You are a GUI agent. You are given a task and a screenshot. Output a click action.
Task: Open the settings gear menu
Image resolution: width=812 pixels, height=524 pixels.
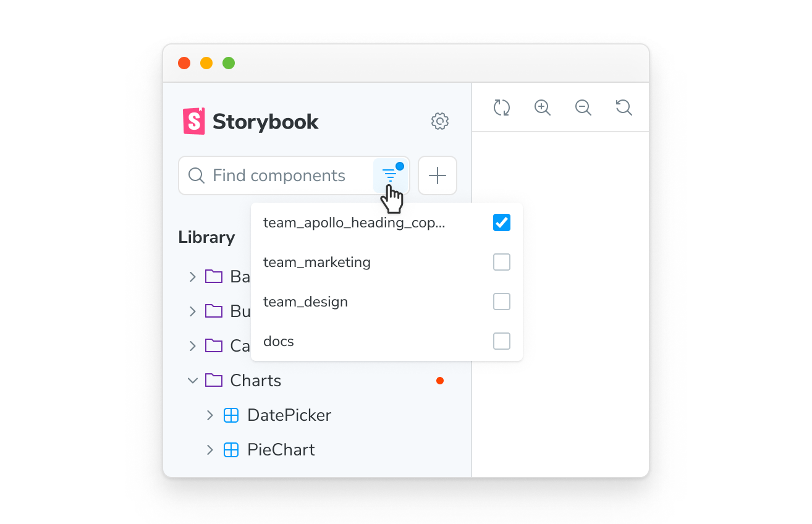pyautogui.click(x=440, y=121)
